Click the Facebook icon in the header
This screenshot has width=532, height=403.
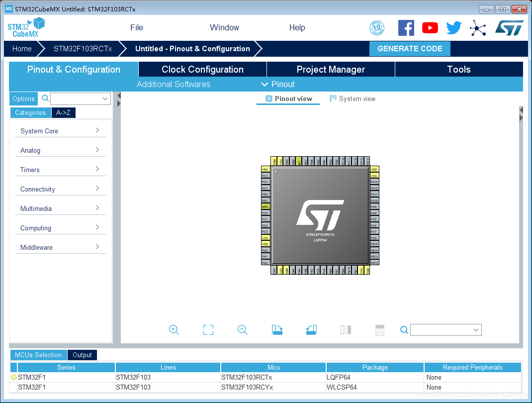coord(406,28)
